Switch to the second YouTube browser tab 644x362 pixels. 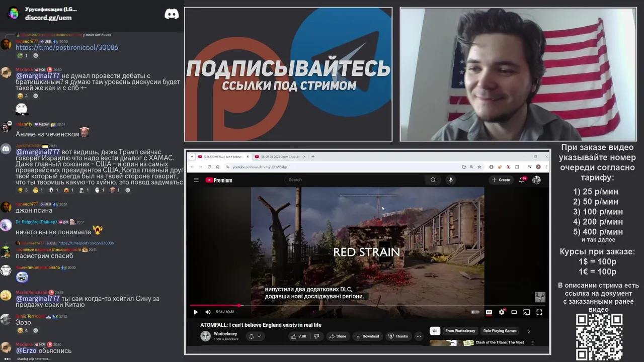point(279,156)
